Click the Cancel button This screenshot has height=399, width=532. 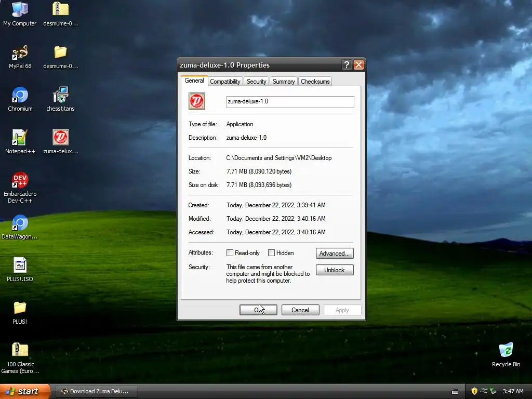coord(300,310)
